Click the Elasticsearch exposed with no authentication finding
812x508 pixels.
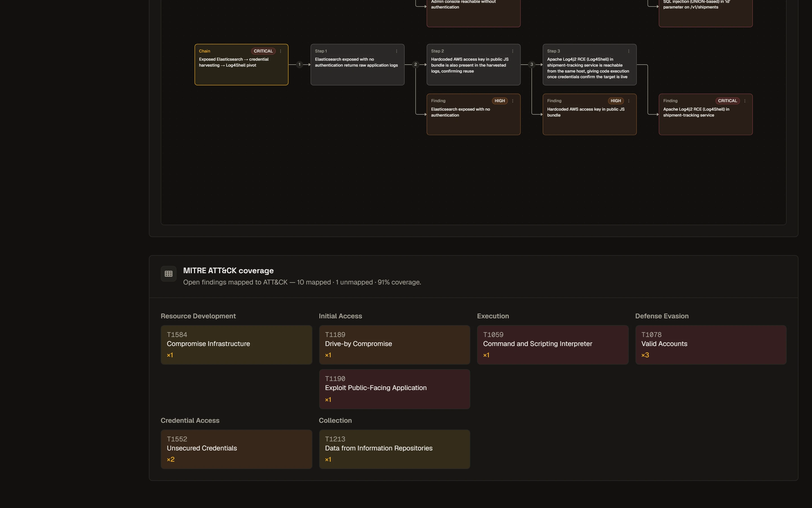(473, 114)
